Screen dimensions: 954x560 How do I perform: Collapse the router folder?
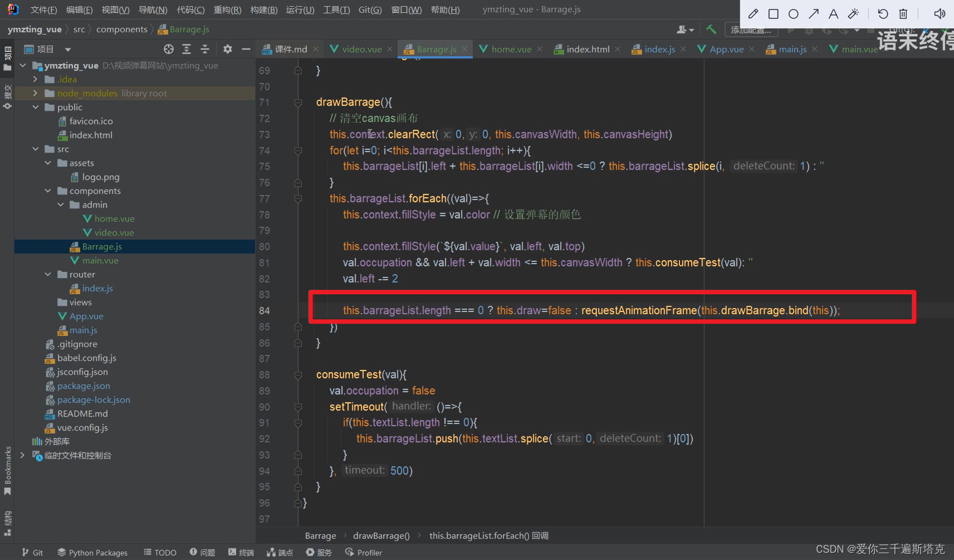(x=48, y=274)
